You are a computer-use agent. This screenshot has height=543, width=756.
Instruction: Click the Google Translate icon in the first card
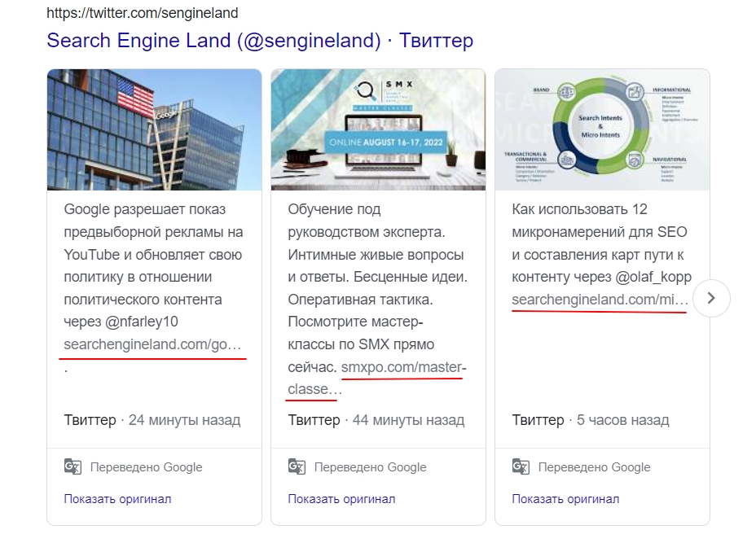coord(73,466)
